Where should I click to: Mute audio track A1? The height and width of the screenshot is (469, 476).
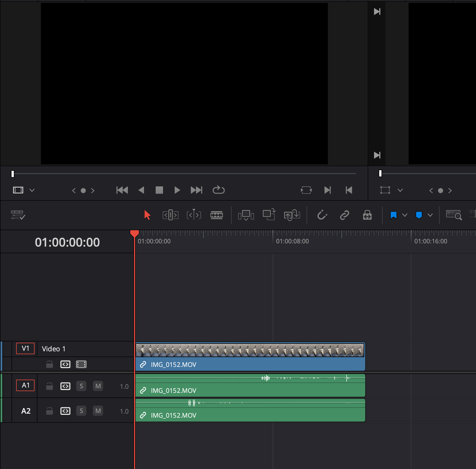98,386
